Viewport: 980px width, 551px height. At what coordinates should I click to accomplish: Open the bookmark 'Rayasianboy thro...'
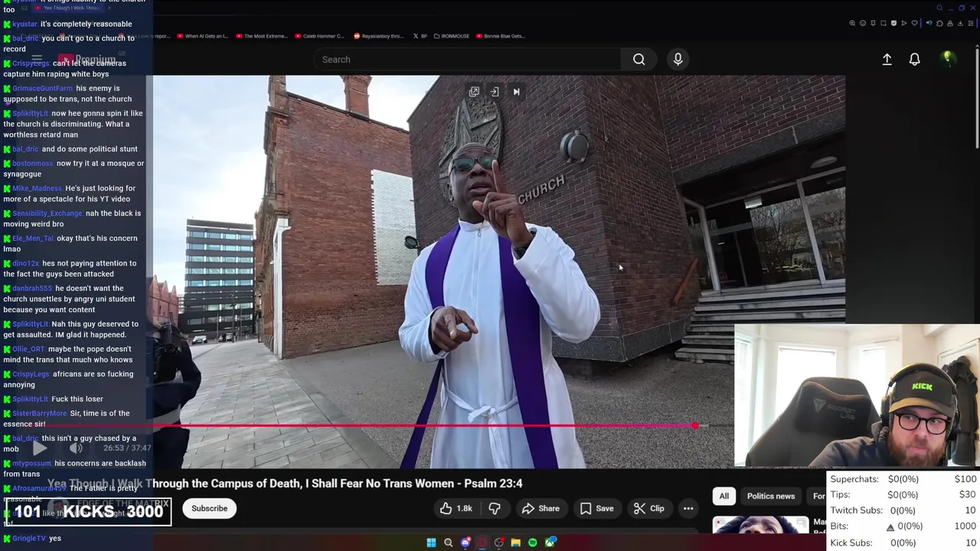click(378, 36)
